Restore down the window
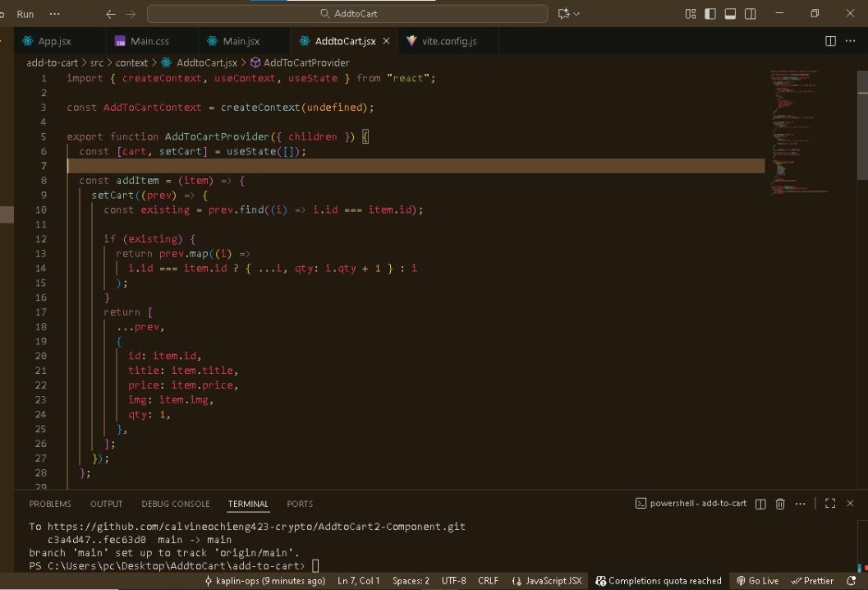Viewport: 868px width, 590px height. click(x=815, y=13)
